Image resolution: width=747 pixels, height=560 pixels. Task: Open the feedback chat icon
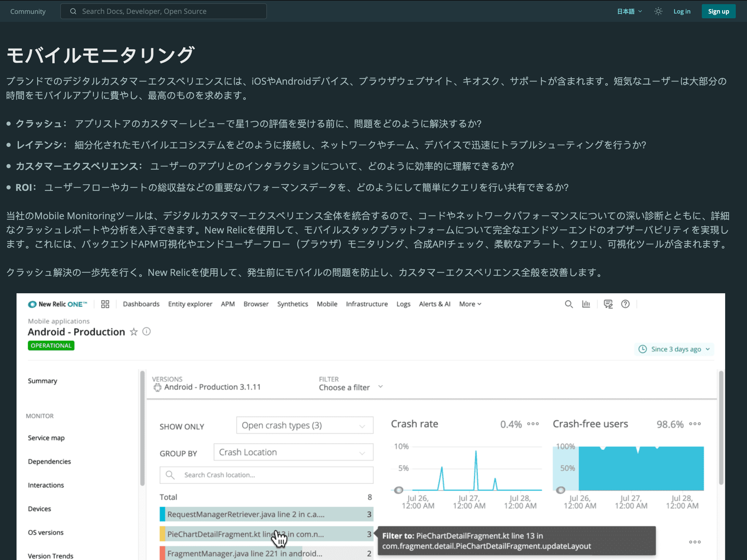pyautogui.click(x=608, y=304)
